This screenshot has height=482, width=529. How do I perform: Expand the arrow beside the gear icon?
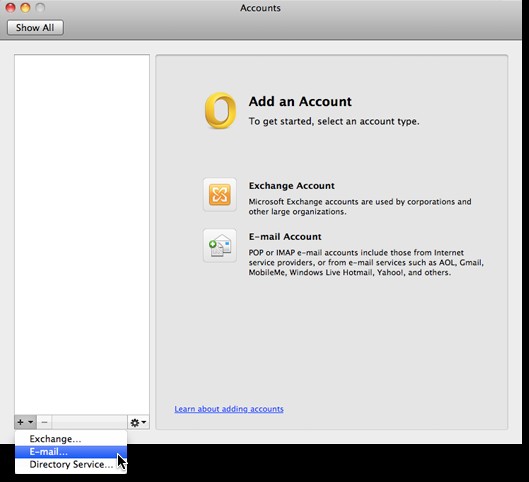[x=144, y=422]
